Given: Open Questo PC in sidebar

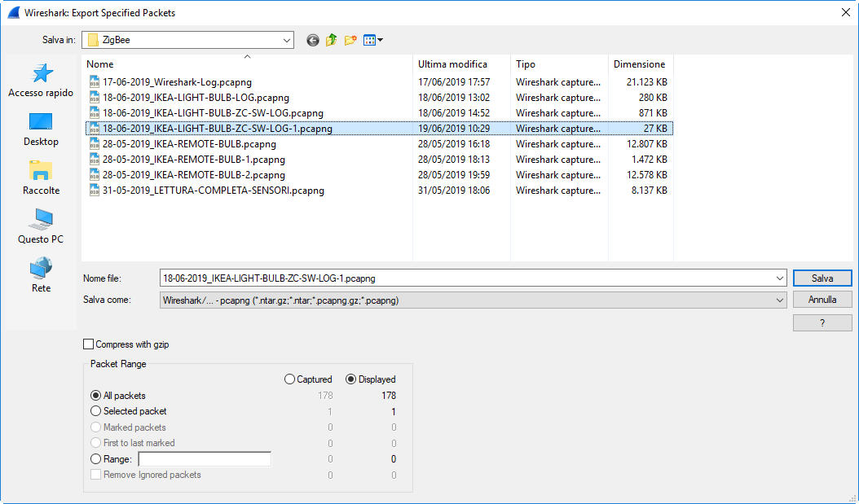Looking at the screenshot, I should coord(41,226).
